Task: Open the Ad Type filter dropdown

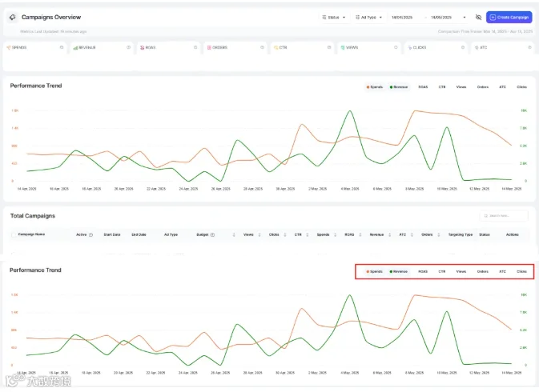Action: [x=368, y=17]
